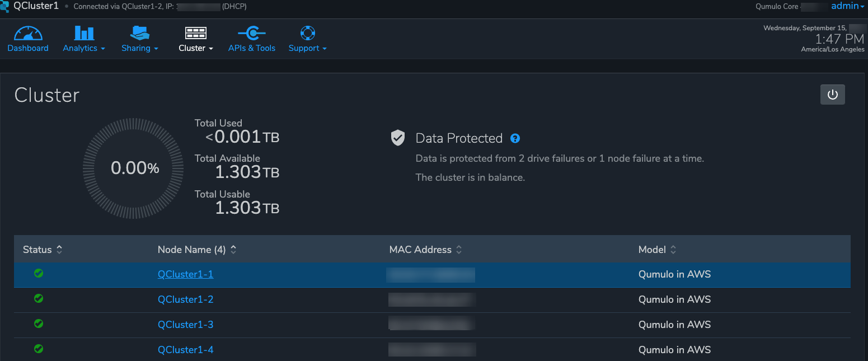The width and height of the screenshot is (868, 361).
Task: Open the QCluster1-1 node link
Action: tap(185, 274)
